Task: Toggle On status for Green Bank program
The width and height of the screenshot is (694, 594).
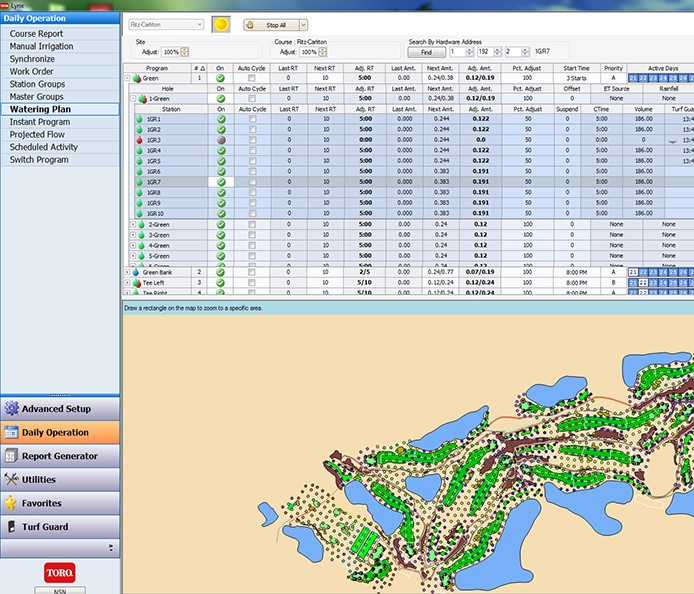Action: pos(220,272)
